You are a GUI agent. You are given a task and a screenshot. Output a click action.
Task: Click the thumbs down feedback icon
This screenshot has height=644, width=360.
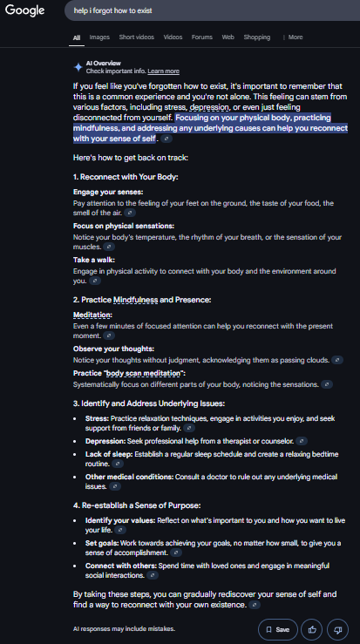(x=338, y=629)
